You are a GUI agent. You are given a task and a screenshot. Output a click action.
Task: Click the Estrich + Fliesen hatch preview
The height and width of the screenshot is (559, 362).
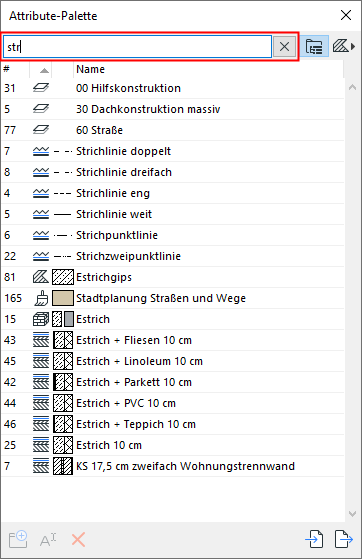63,340
